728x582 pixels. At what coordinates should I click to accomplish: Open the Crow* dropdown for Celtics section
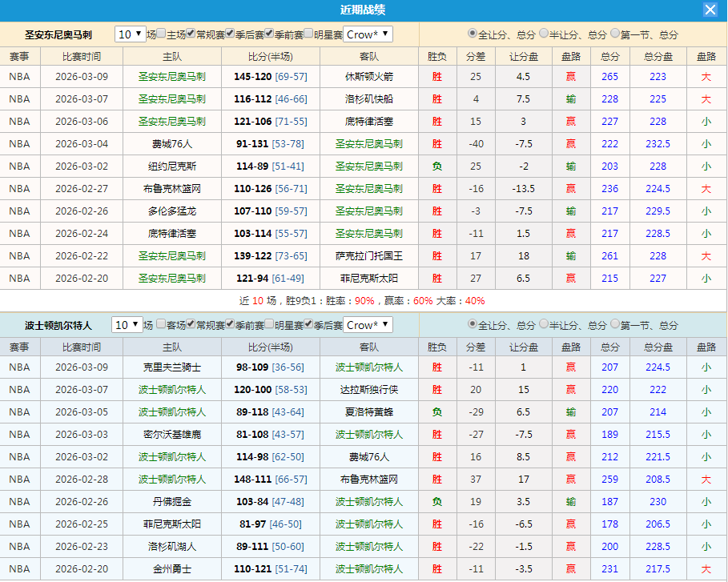[369, 324]
